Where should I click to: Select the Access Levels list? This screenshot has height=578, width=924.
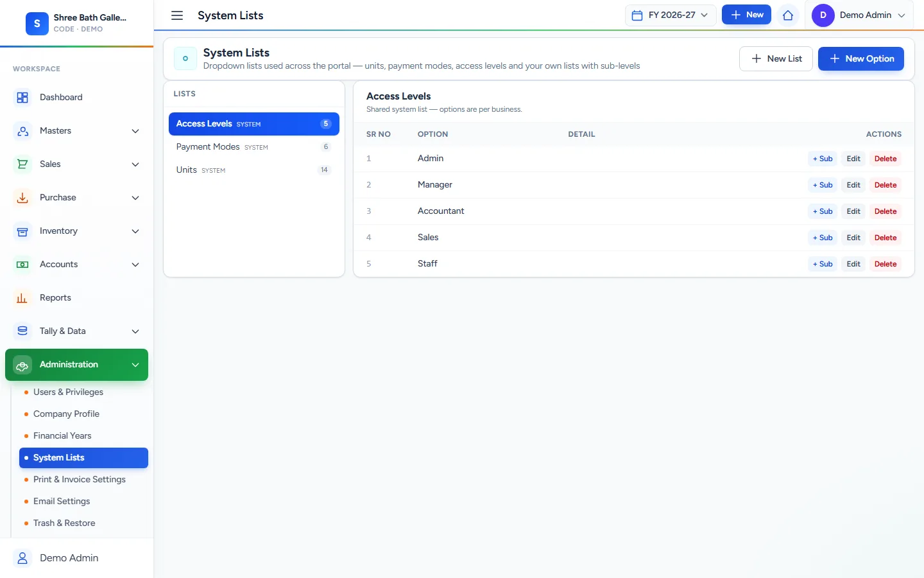coord(254,124)
